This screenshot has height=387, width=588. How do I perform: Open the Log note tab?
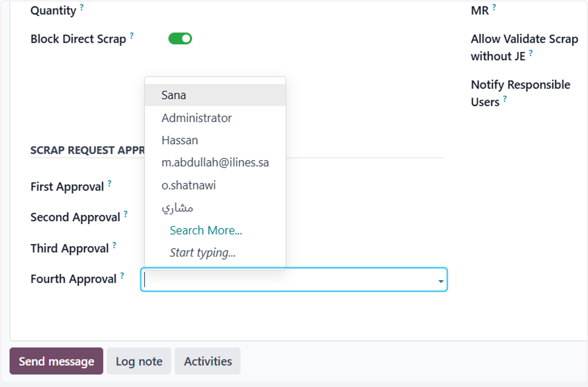point(139,361)
